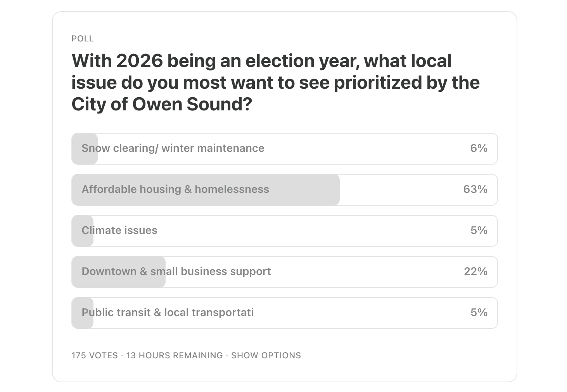Click the 5% result for Public transit
Viewport: 567px width, 392px height.
tap(479, 313)
